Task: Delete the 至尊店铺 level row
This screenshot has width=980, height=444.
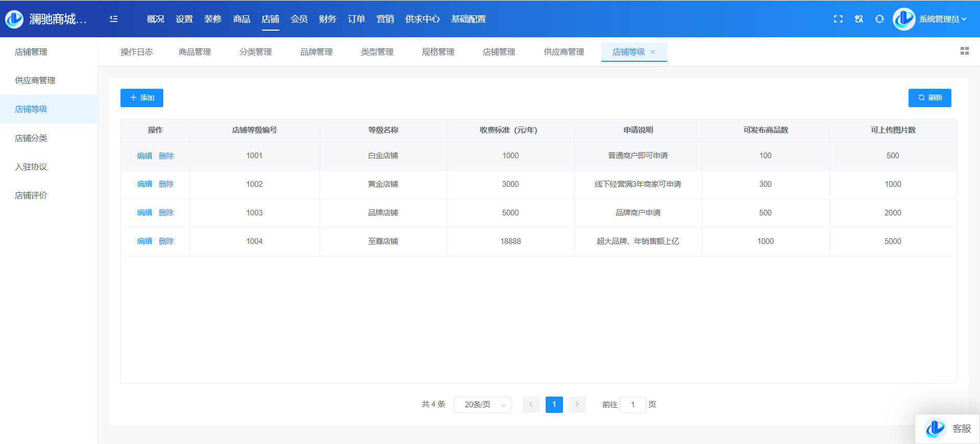Action: [x=166, y=241]
